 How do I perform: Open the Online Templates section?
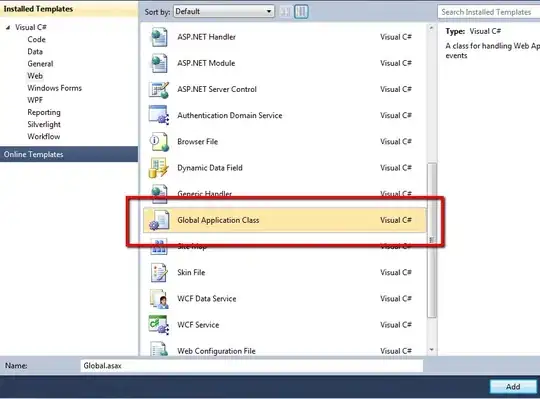click(x=69, y=154)
